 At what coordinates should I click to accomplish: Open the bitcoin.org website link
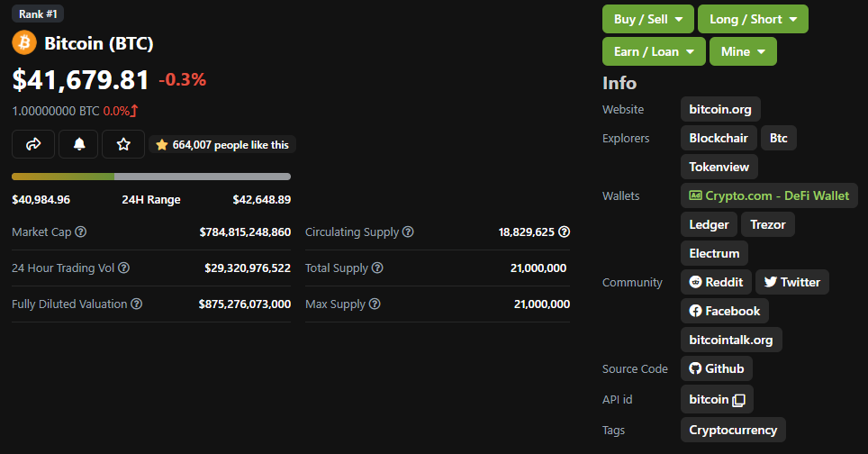(x=720, y=109)
